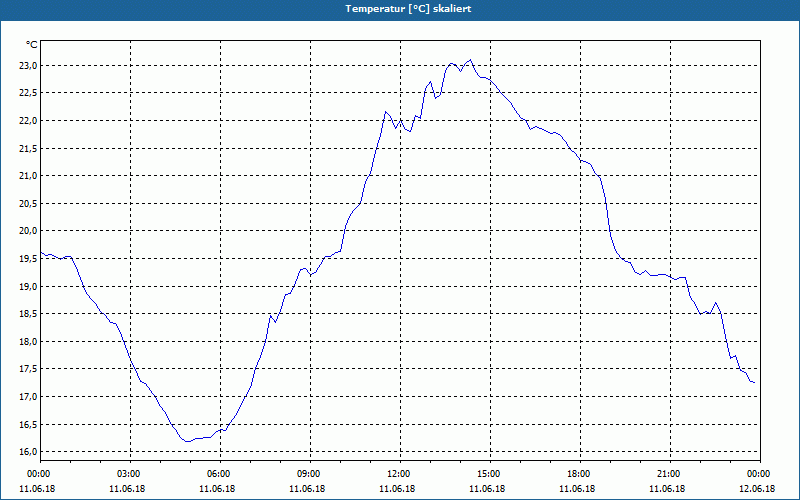Click the "Temperatur [°C] skaliert" title bar
This screenshot has height=500, width=800.
point(400,10)
